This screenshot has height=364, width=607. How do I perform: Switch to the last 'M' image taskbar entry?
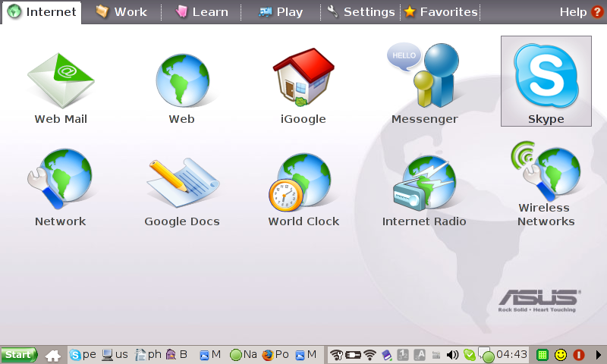pyautogui.click(x=306, y=355)
